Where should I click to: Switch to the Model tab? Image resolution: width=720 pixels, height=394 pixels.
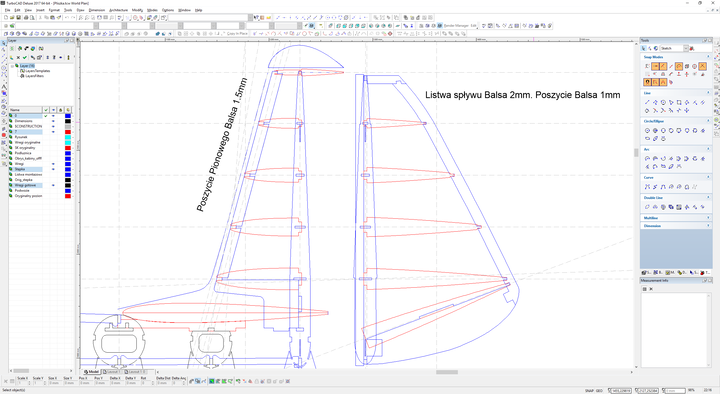click(x=91, y=371)
